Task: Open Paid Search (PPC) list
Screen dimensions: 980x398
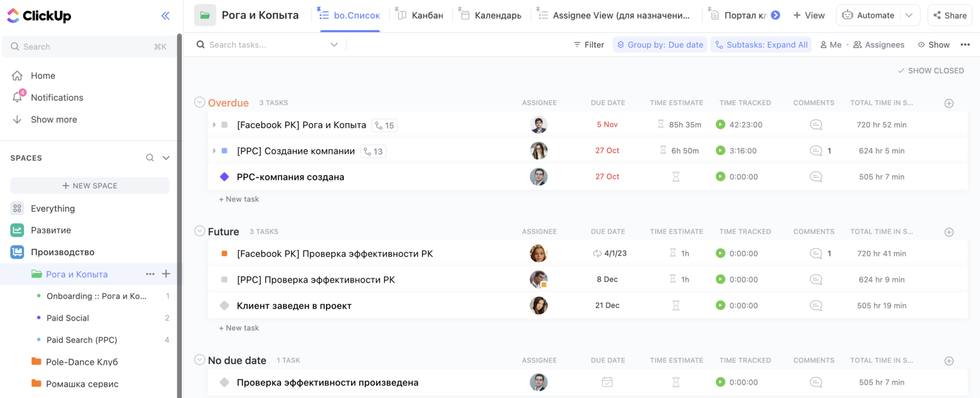Action: coord(82,340)
